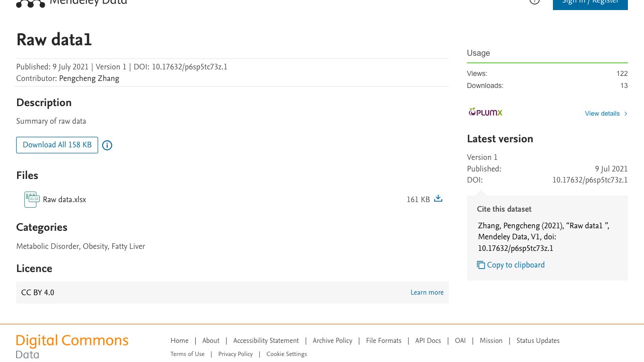Open the Status Updates link
The width and height of the screenshot is (644, 362).
point(538,341)
